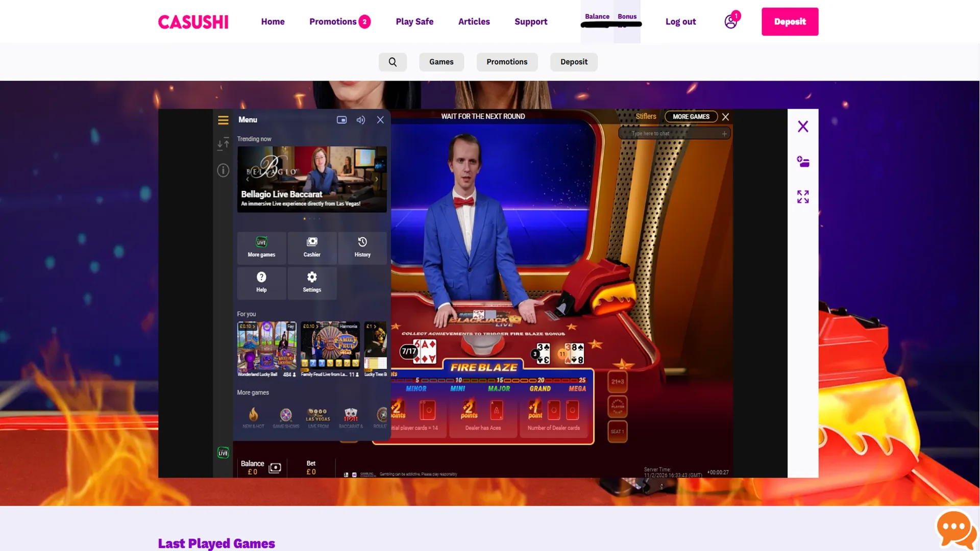The height and width of the screenshot is (551, 980).
Task: Select the 21+3 side bet button
Action: (618, 382)
